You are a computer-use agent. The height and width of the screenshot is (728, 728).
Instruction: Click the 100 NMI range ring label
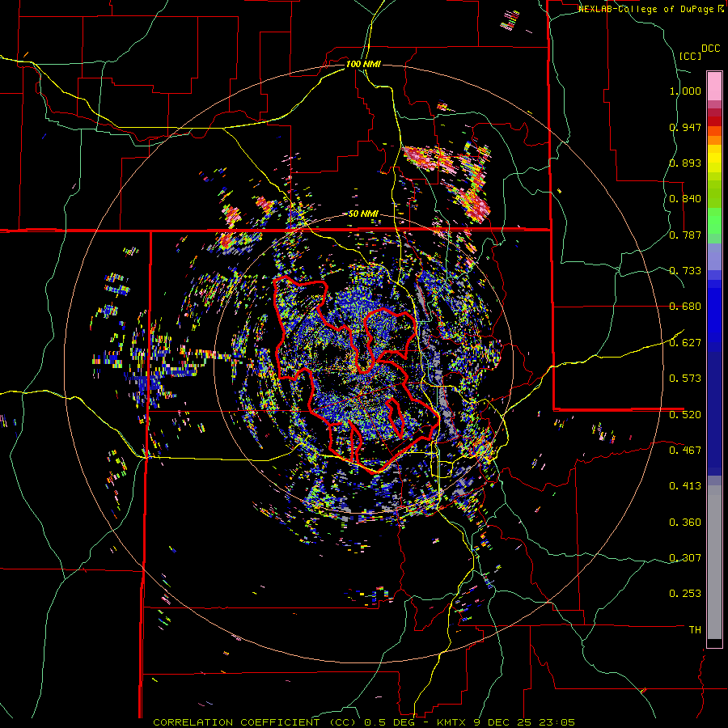pyautogui.click(x=363, y=64)
